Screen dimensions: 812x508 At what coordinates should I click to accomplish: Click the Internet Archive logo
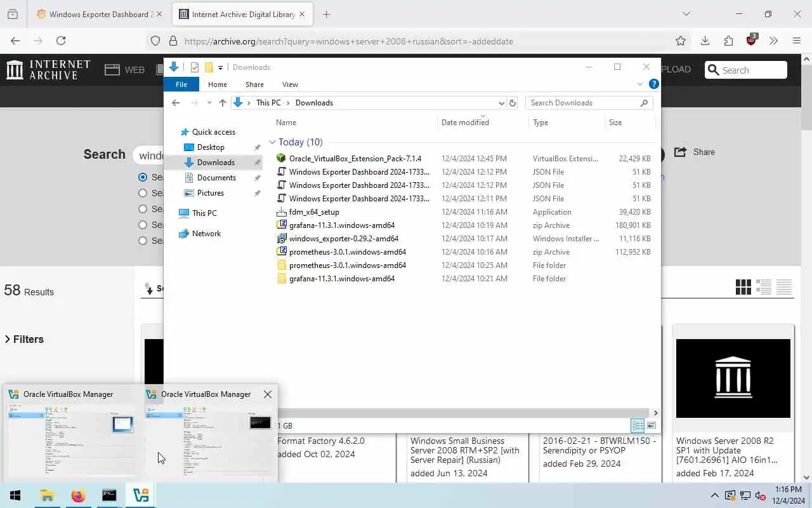[48, 70]
